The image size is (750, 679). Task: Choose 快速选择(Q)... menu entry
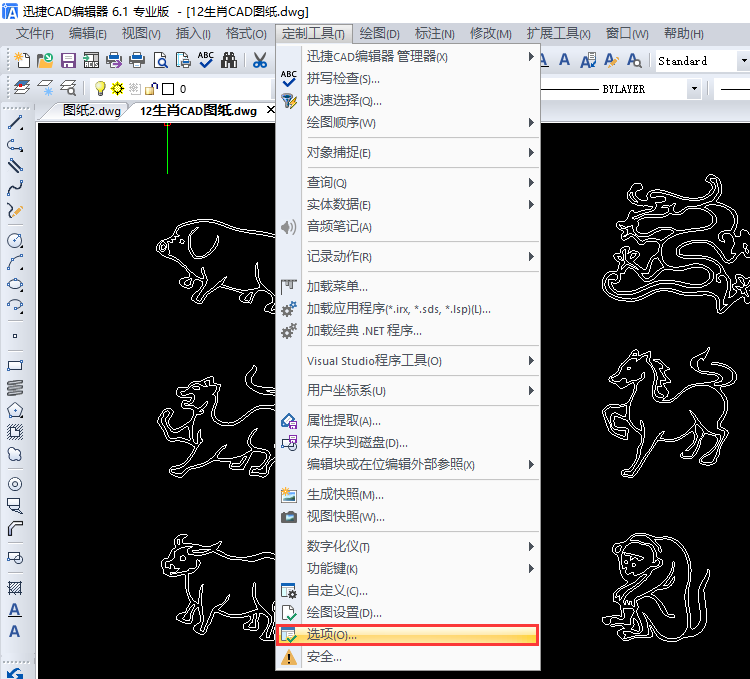point(408,100)
